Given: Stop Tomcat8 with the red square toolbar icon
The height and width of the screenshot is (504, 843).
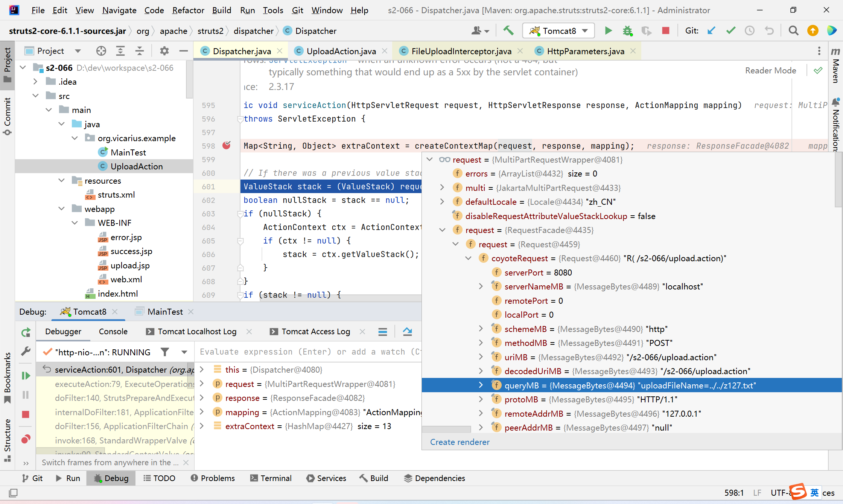Looking at the screenshot, I should (665, 30).
